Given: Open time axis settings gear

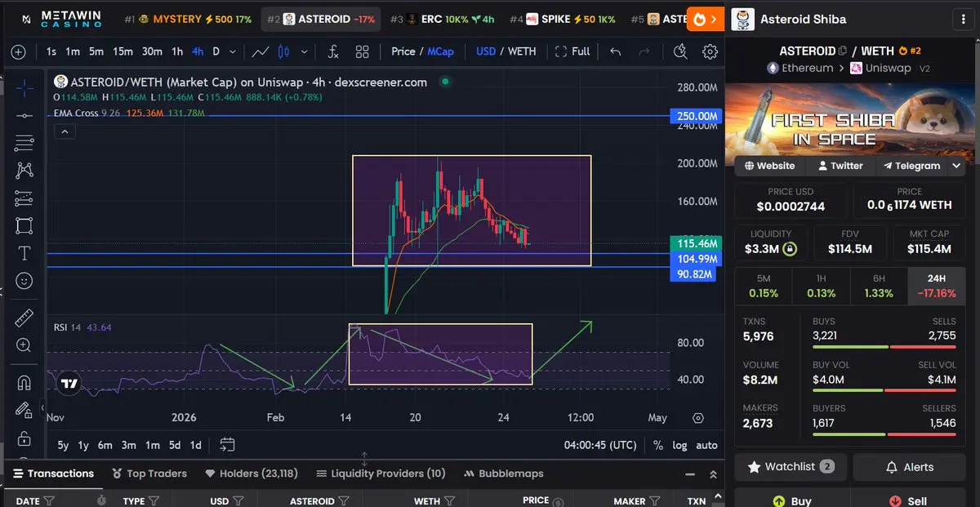Looking at the screenshot, I should [697, 418].
